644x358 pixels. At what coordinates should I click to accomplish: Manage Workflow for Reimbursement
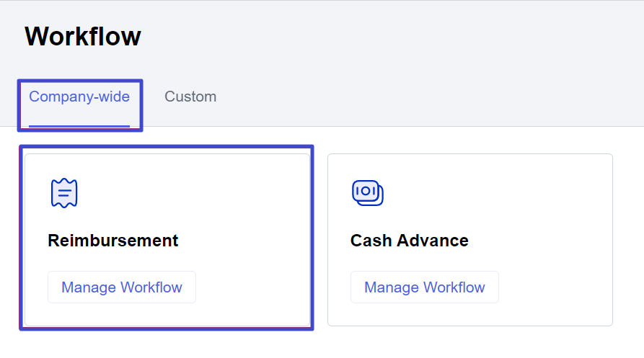click(121, 287)
